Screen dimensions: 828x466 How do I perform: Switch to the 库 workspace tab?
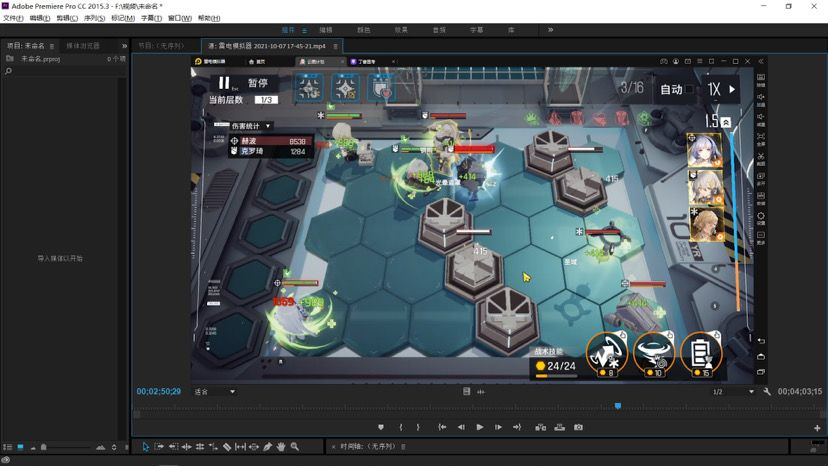pyautogui.click(x=511, y=30)
